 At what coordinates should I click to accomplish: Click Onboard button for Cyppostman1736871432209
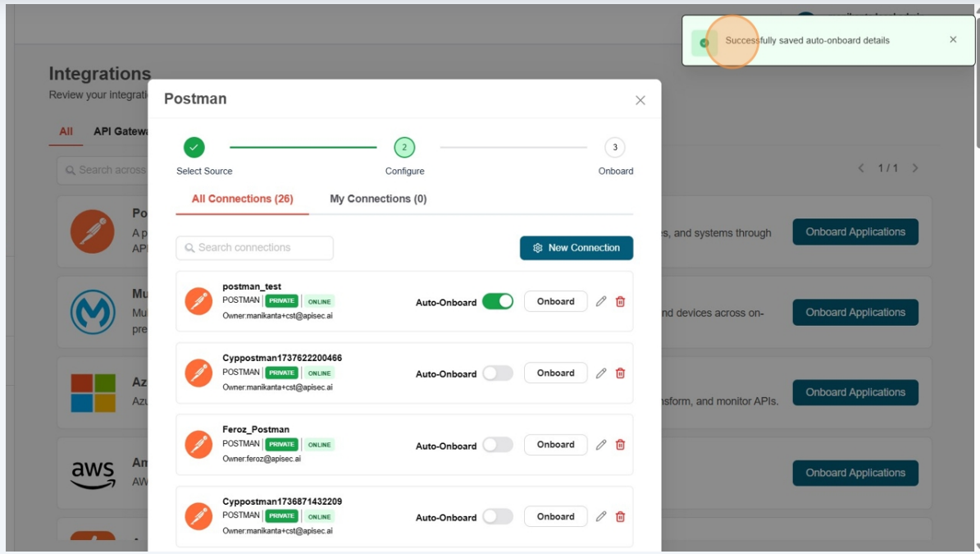[x=555, y=516]
